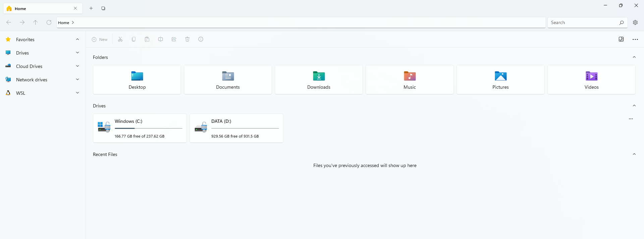Expand the Drives section in sidebar

pyautogui.click(x=77, y=53)
